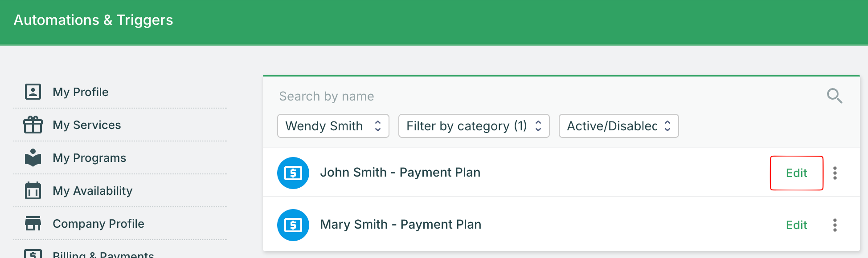This screenshot has height=258, width=868.
Task: Click Mary Smith Payment Plan dollar icon
Action: [x=293, y=225]
